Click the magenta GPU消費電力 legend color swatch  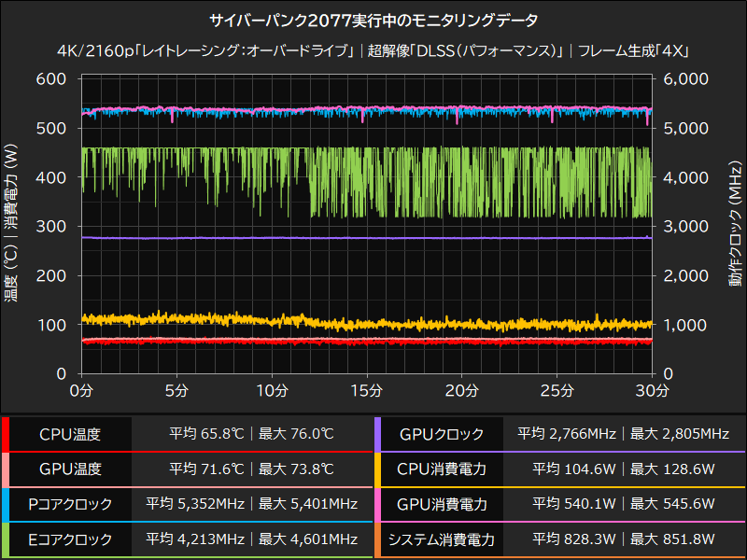tap(376, 504)
